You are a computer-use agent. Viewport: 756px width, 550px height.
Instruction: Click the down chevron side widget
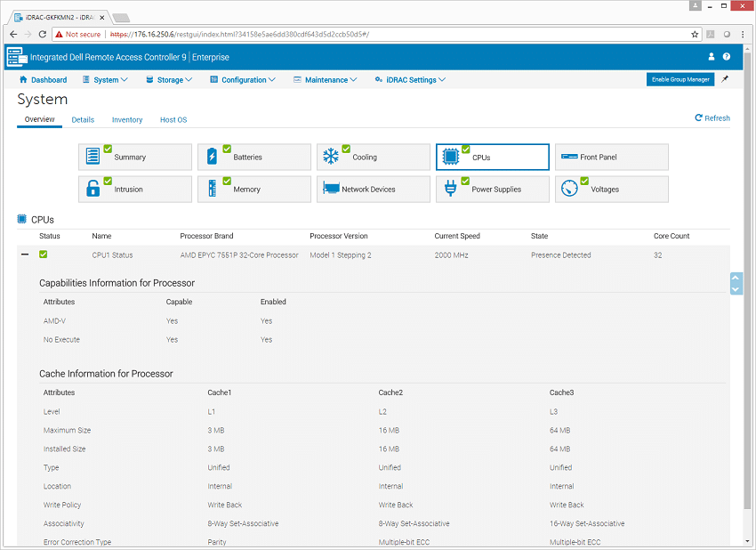coord(736,289)
